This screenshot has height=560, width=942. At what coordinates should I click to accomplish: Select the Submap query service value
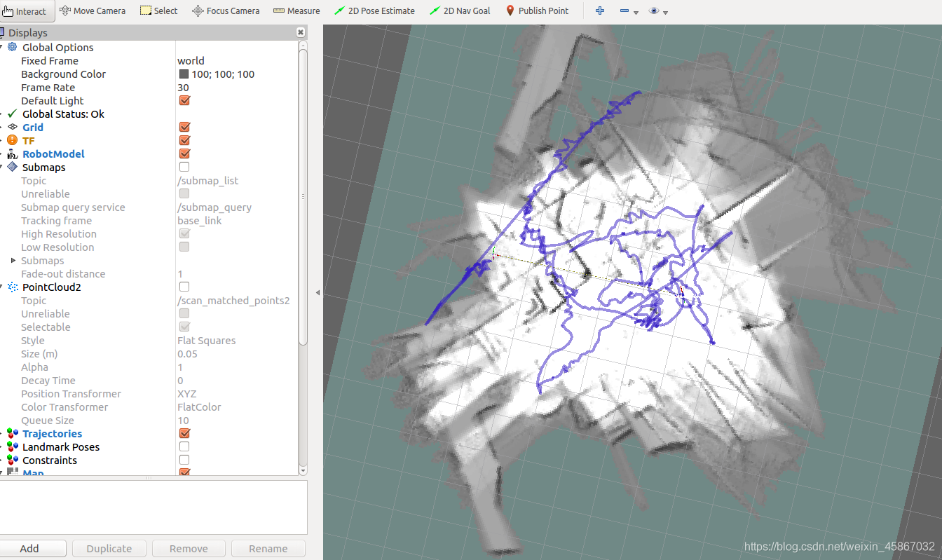point(214,207)
